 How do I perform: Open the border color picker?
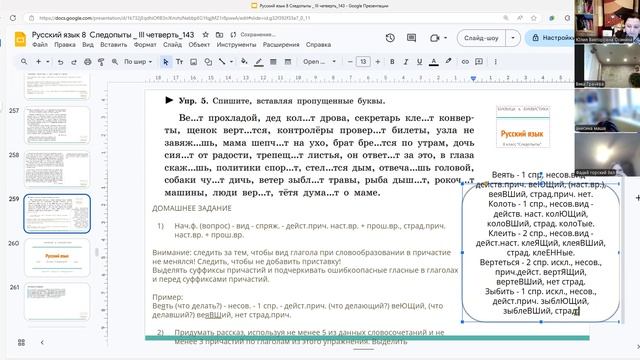point(258,62)
